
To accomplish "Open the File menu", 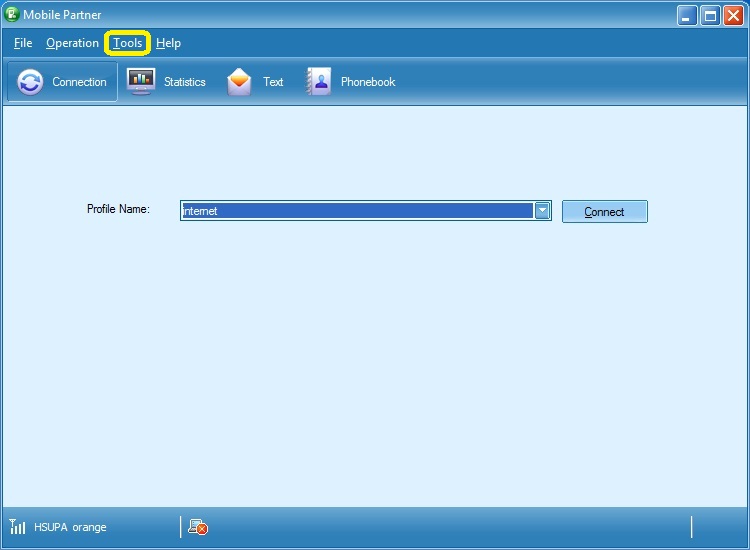I will [23, 43].
